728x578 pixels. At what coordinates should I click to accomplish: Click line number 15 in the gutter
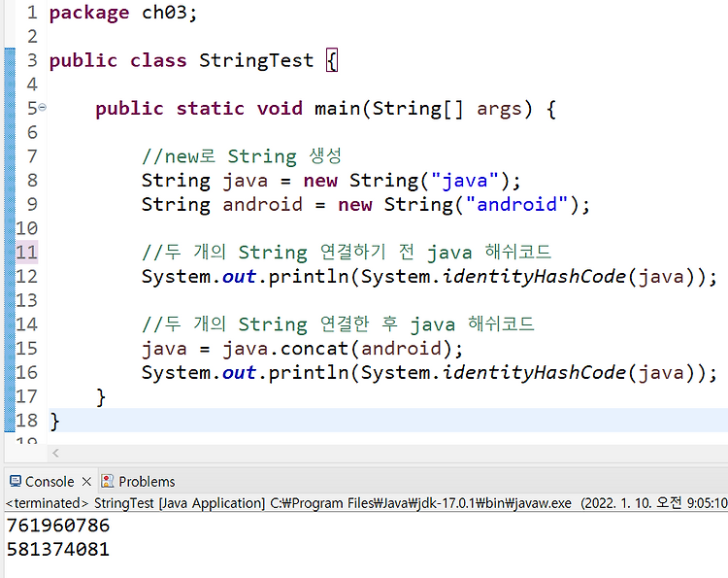(26, 349)
